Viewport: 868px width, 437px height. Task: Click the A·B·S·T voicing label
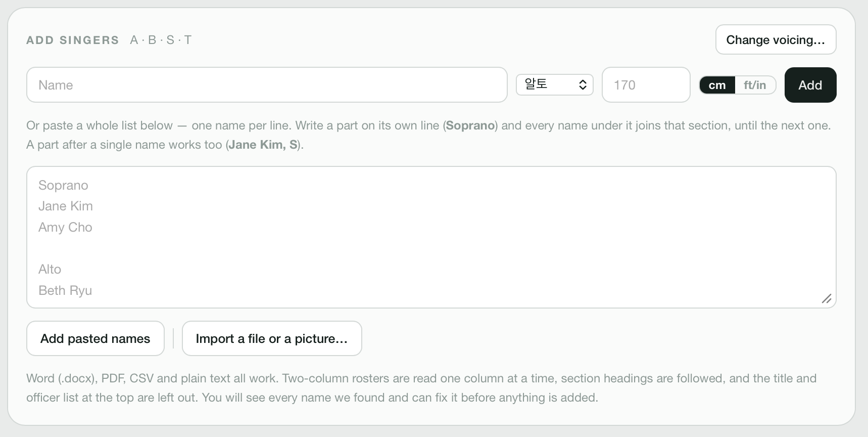pos(161,40)
